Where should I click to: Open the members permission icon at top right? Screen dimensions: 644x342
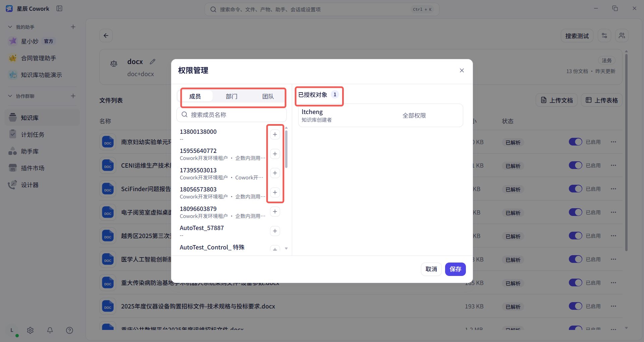pyautogui.click(x=622, y=36)
